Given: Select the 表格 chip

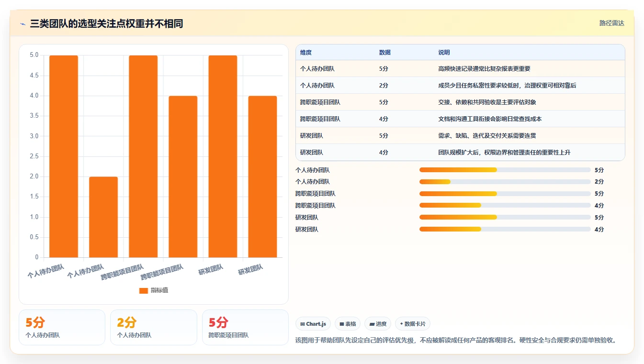Looking at the screenshot, I should point(348,324).
